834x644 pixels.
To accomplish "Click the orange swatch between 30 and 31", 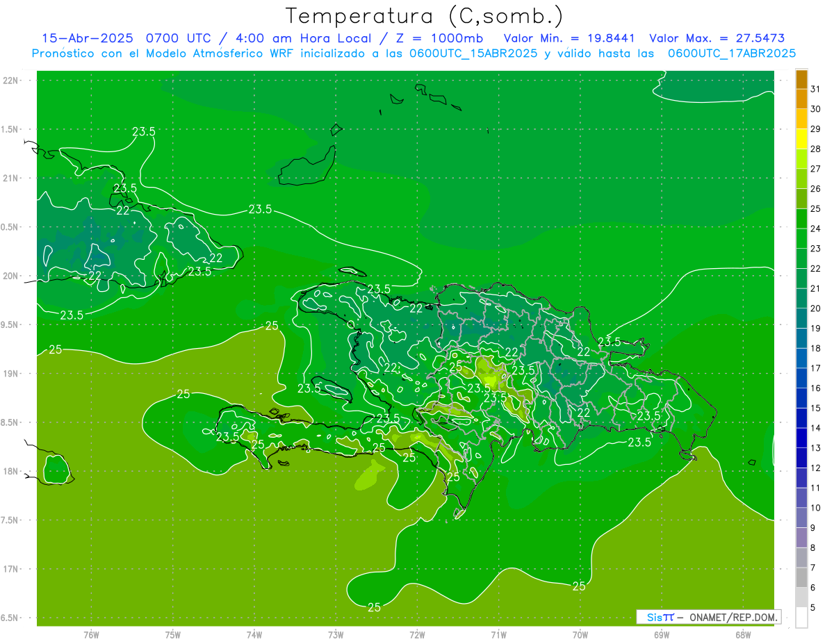I will [801, 99].
